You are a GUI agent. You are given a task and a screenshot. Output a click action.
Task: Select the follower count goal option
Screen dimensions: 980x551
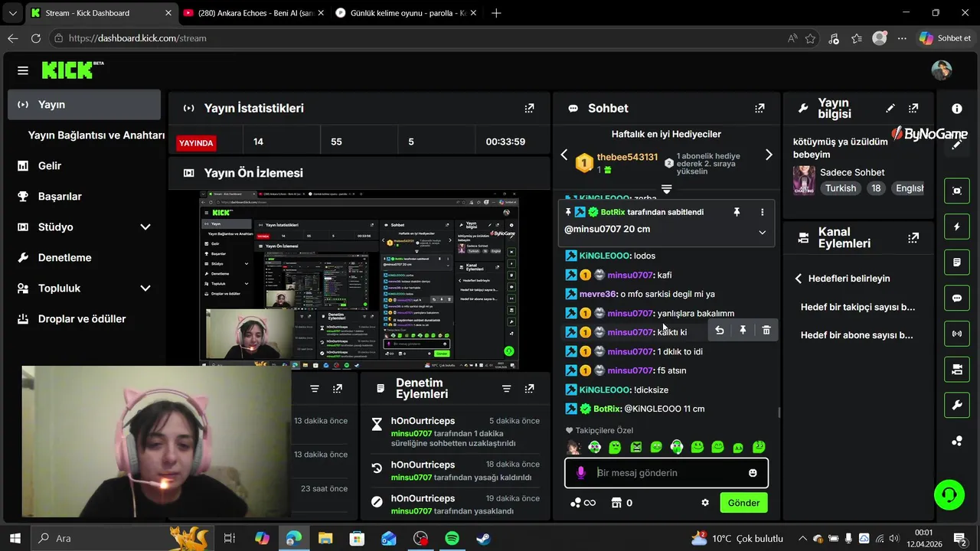pyautogui.click(x=858, y=308)
